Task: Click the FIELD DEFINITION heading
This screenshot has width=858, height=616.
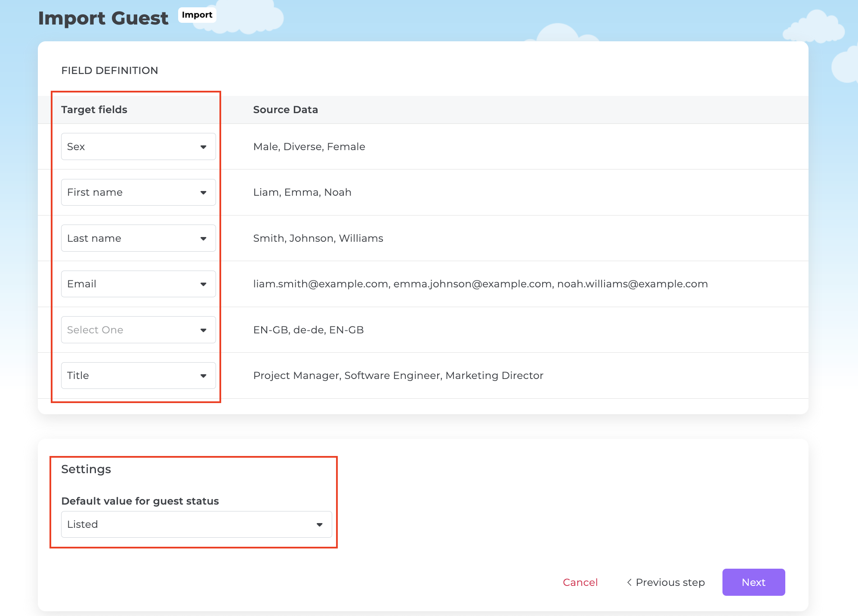Action: [110, 71]
